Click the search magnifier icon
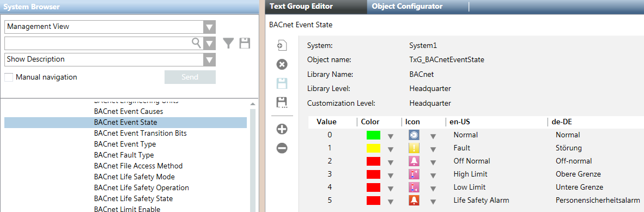This screenshot has width=644, height=212. 197,43
